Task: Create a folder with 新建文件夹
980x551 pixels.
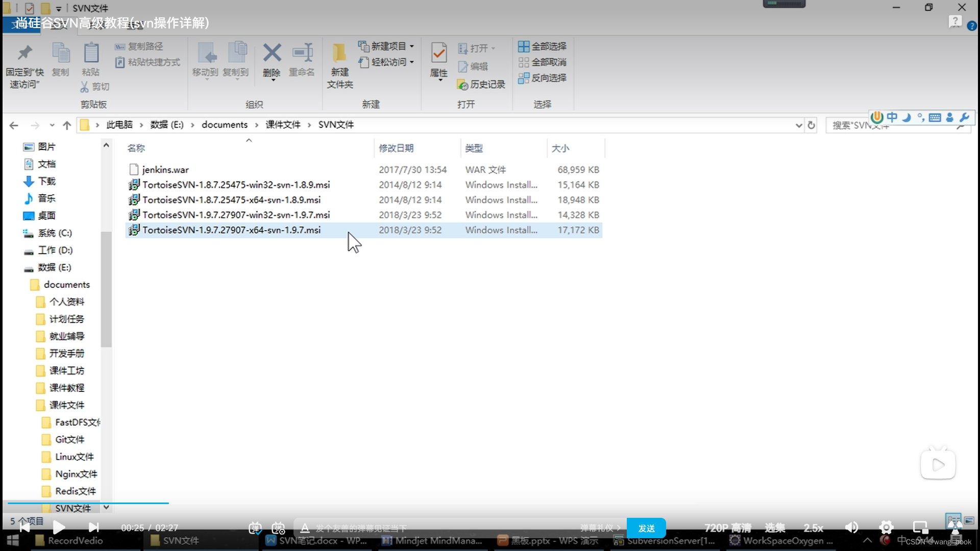Action: coord(339,65)
